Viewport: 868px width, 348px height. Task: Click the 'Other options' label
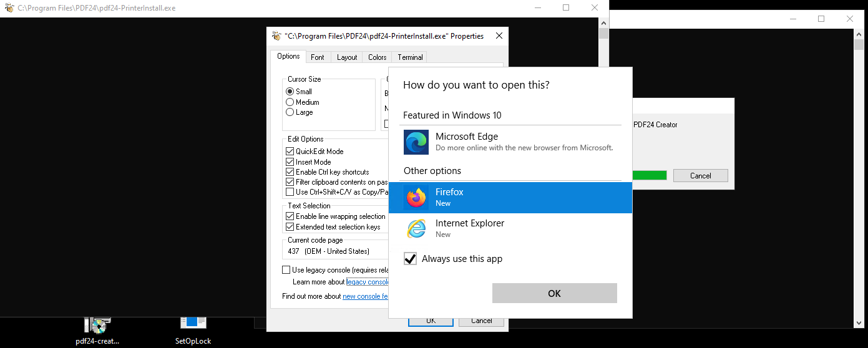(432, 171)
